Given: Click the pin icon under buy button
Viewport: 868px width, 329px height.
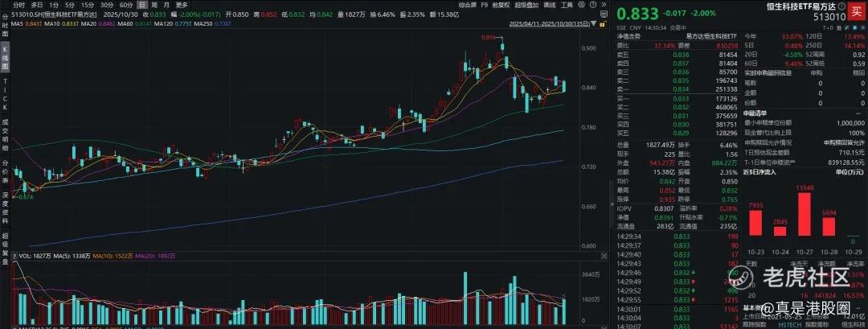Looking at the screenshot, I should 863,27.
